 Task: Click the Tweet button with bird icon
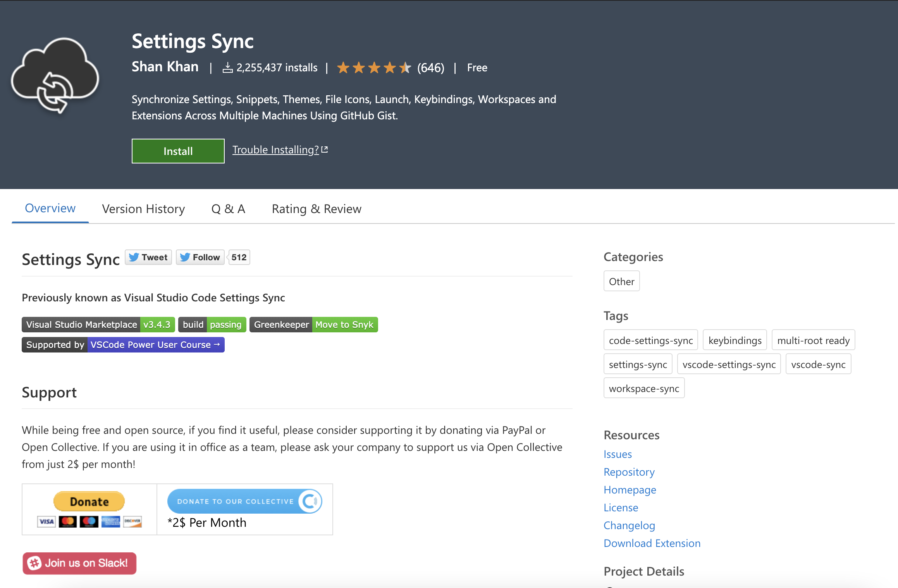148,257
